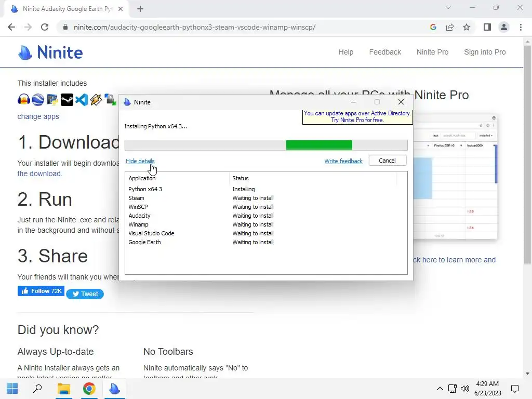
Task: Click the Tweet button
Action: point(85,294)
